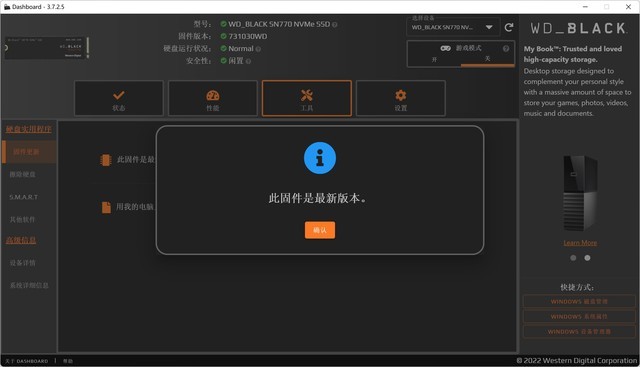This screenshot has height=367, width=640.
Task: Click the WD_BLACK logo
Action: 578,28
